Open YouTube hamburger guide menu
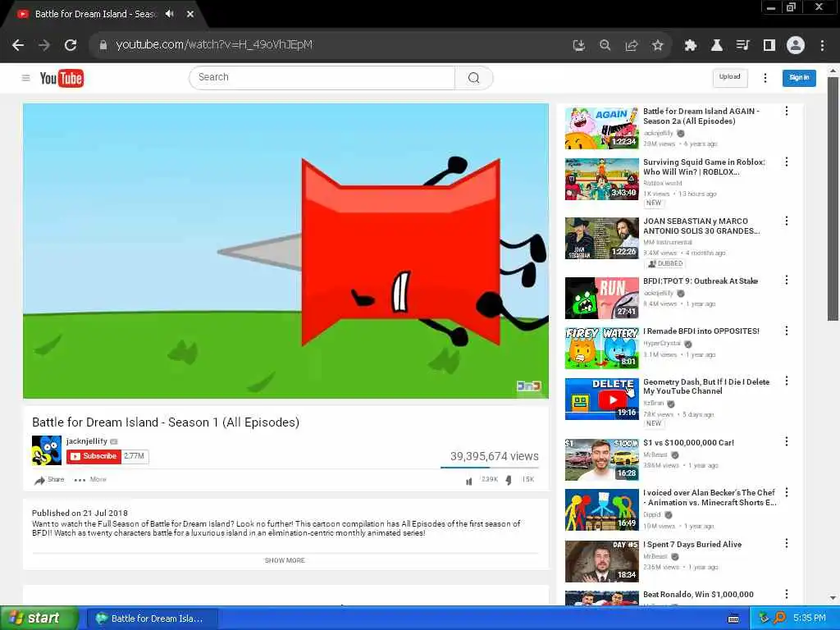840x630 pixels. tap(25, 78)
